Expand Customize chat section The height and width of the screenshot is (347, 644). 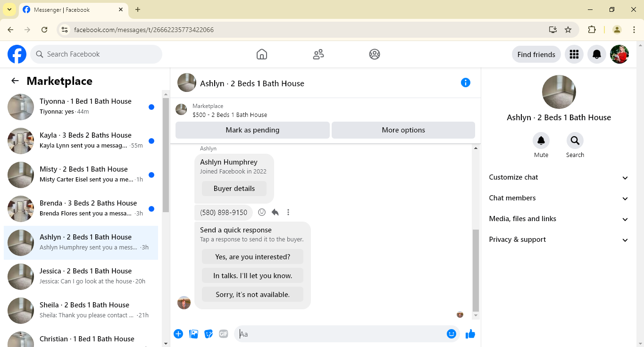pyautogui.click(x=559, y=177)
